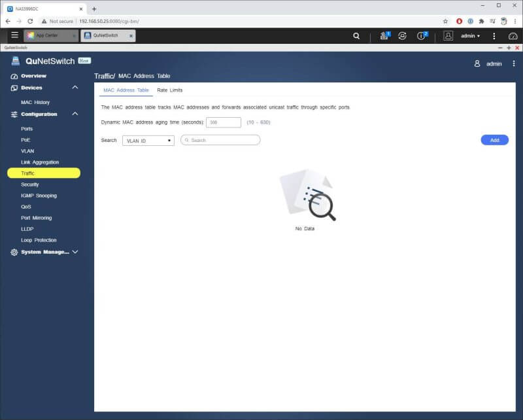Go back in browser history
This screenshot has height=420, width=523.
[x=8, y=21]
